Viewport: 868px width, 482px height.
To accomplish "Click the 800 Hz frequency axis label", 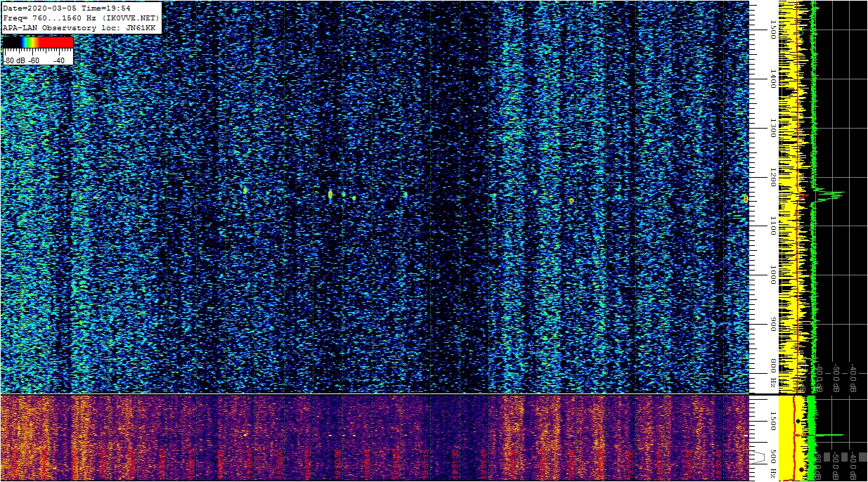I will (773, 374).
